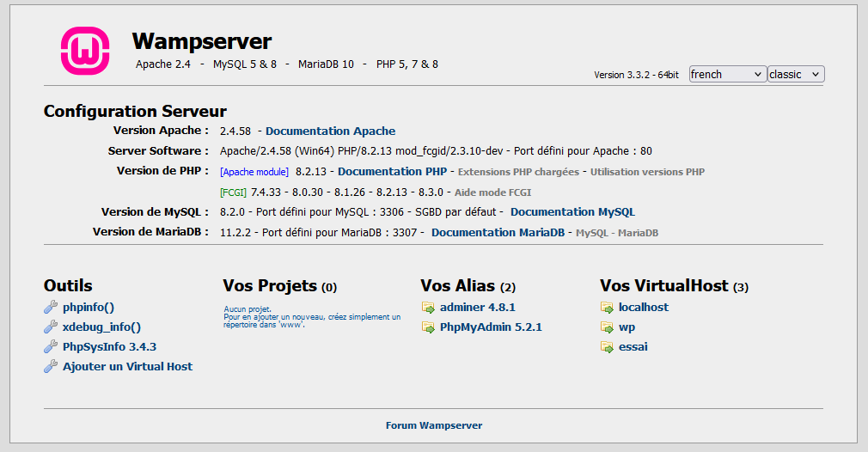This screenshot has width=868, height=452.
Task: Open the french language dropdown
Action: 727,74
